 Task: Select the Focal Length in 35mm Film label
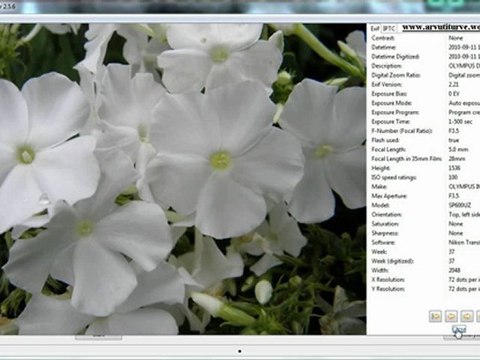click(x=407, y=159)
